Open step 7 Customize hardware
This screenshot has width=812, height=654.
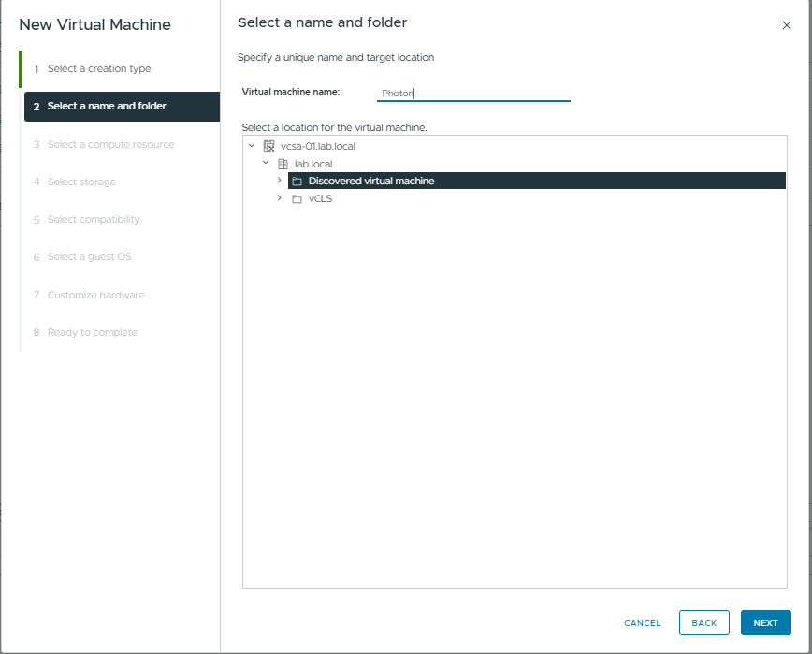coord(95,296)
